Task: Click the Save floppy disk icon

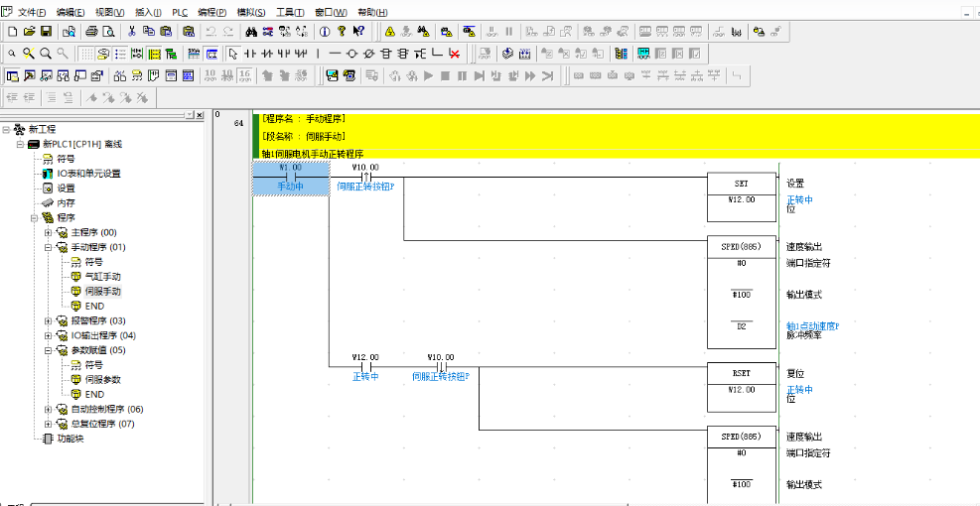Action: pos(46,32)
